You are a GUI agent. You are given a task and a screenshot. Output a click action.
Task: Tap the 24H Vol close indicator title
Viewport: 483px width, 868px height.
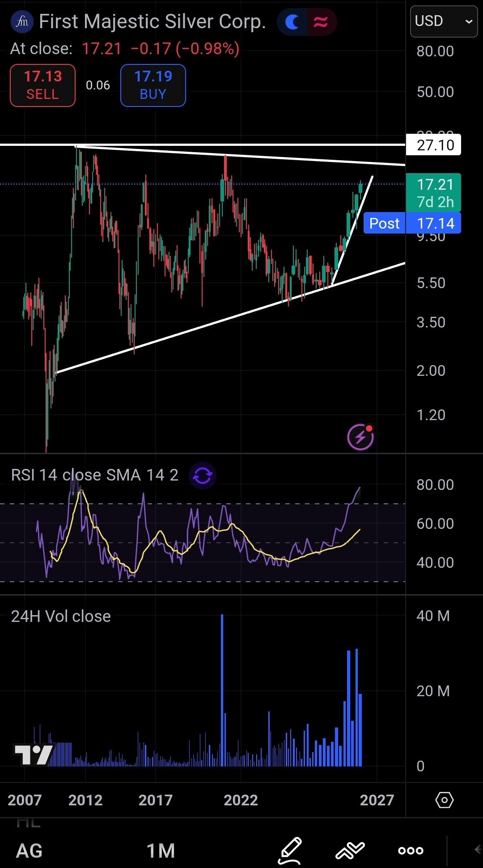coord(61,617)
